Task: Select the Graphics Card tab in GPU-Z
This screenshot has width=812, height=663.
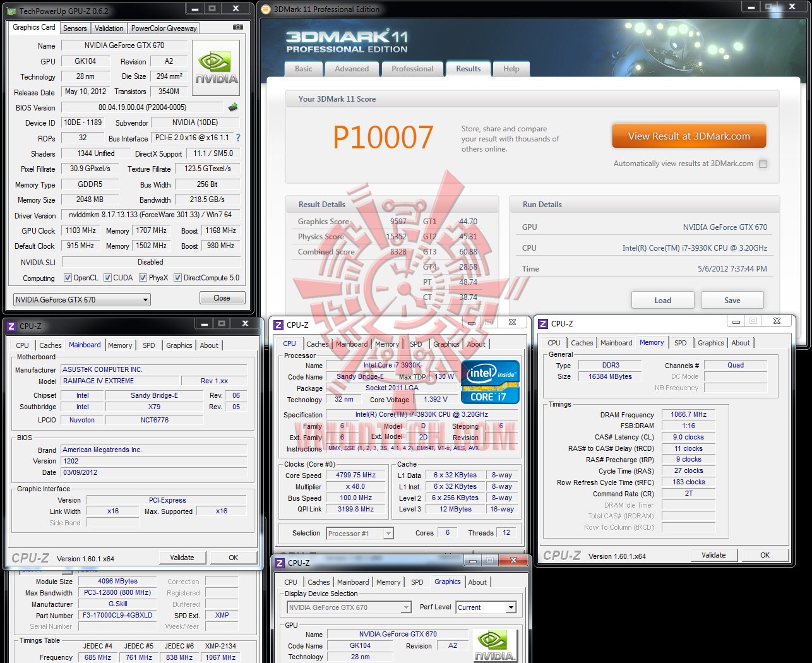Action: pos(34,27)
